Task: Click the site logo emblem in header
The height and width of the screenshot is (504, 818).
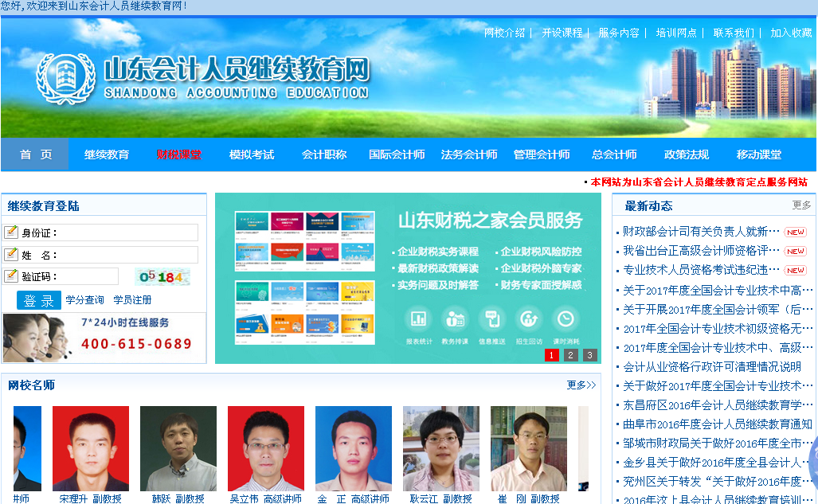Action: click(x=65, y=78)
